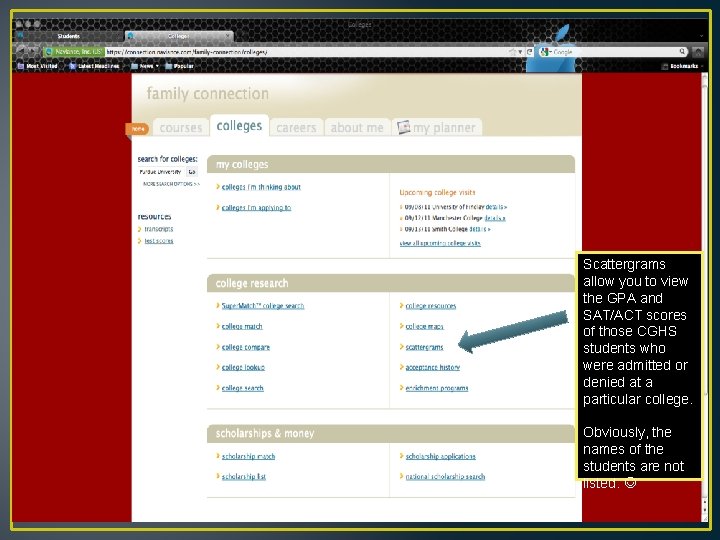The image size is (720, 540).
Task: Open the scholarship match link
Action: tap(248, 456)
